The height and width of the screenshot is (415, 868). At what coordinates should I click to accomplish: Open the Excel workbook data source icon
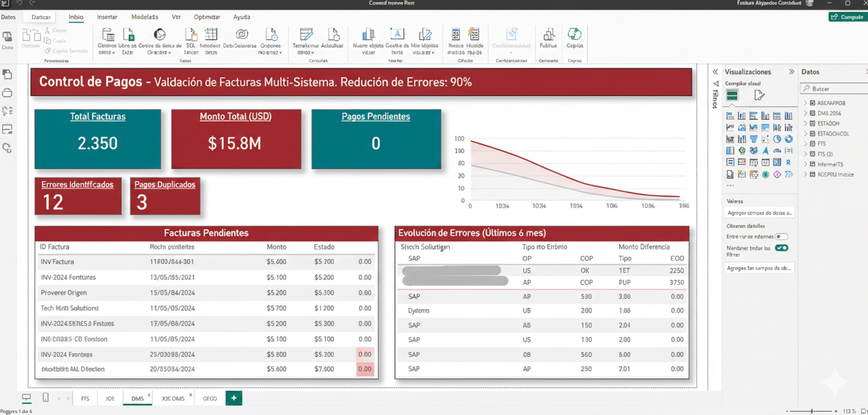(x=127, y=35)
